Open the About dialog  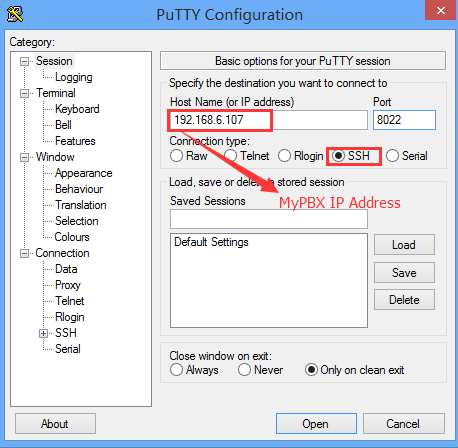point(55,424)
